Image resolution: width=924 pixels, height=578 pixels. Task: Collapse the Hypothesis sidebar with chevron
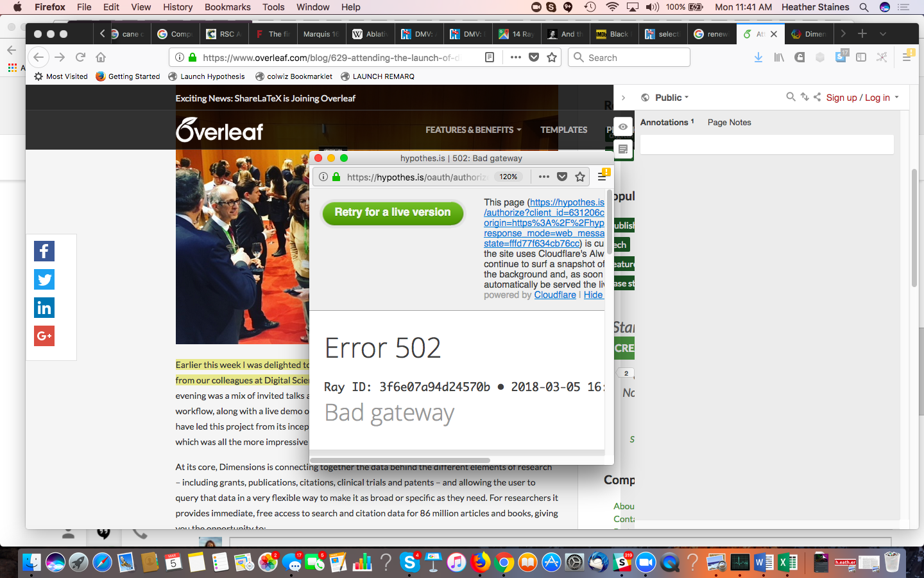click(x=623, y=98)
